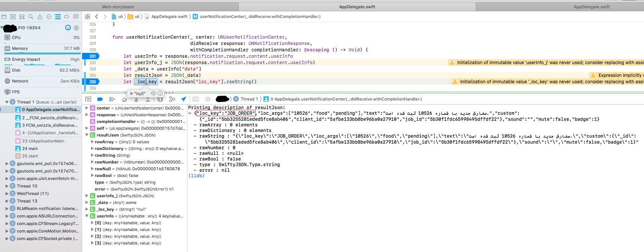Continue program execution
644x252 pixels.
click(x=112, y=99)
